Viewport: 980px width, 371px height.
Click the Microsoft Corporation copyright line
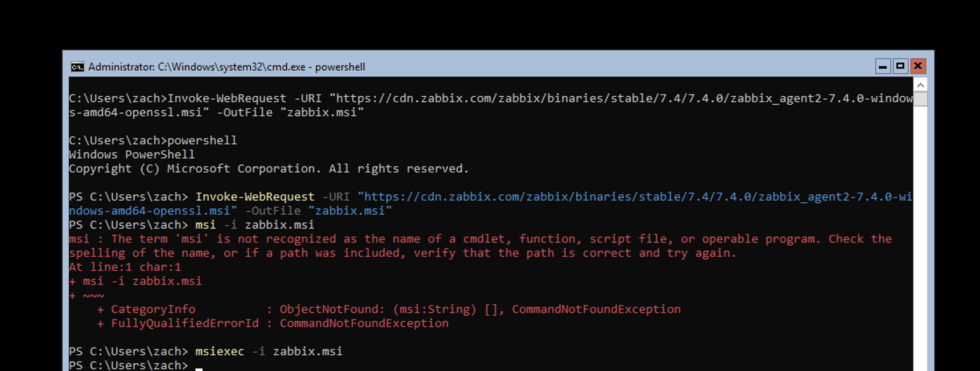(x=269, y=168)
